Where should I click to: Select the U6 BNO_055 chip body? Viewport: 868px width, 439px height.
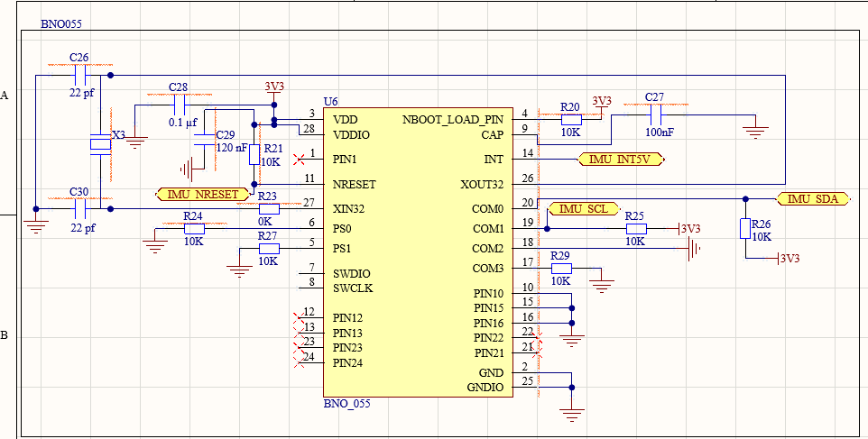[x=418, y=252]
